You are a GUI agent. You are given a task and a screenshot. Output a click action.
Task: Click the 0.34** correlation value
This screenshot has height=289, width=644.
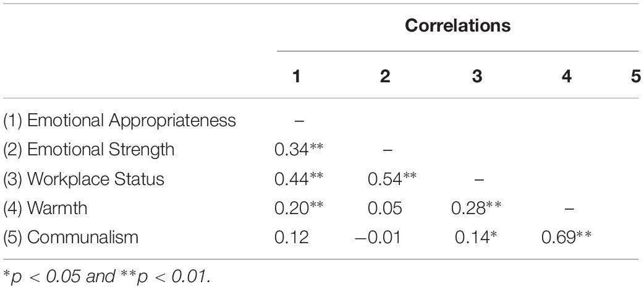(x=299, y=150)
